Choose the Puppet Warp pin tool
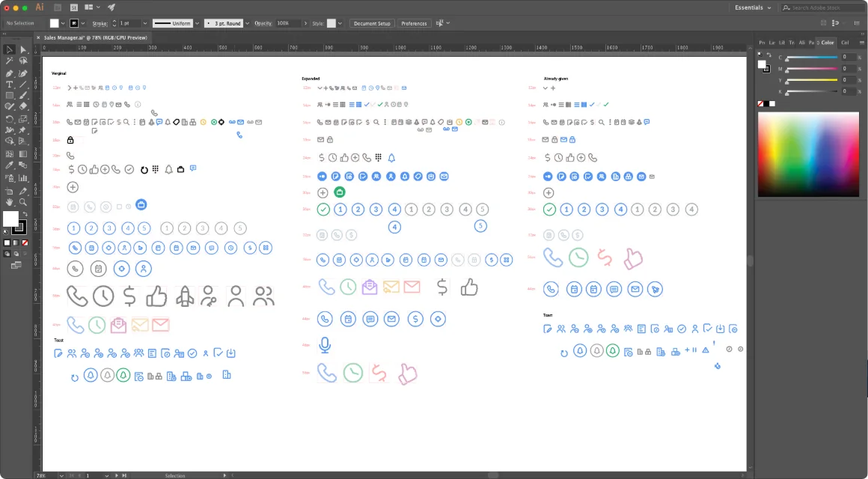868x479 pixels. (23, 131)
